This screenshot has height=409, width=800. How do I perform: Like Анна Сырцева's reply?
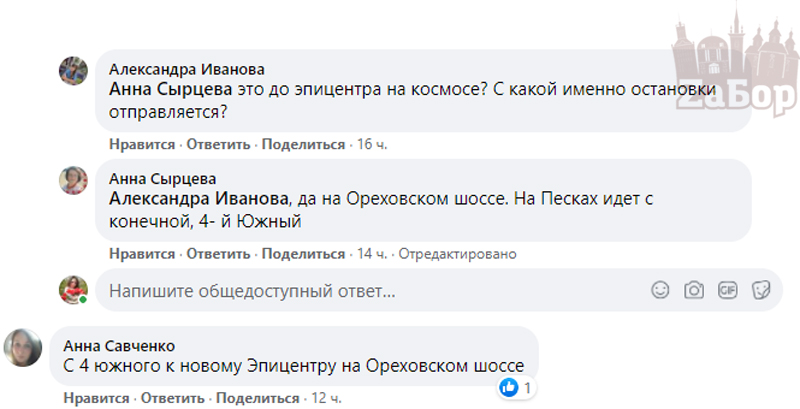(x=142, y=254)
